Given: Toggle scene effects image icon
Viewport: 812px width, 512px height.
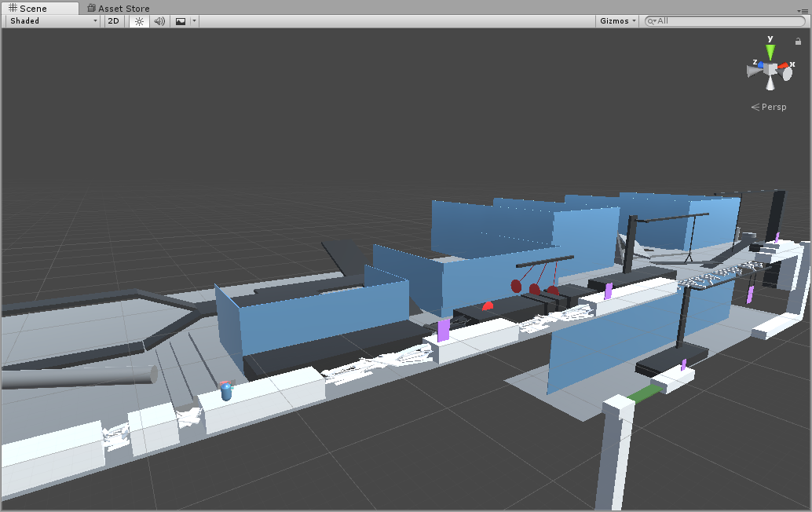Looking at the screenshot, I should (180, 21).
